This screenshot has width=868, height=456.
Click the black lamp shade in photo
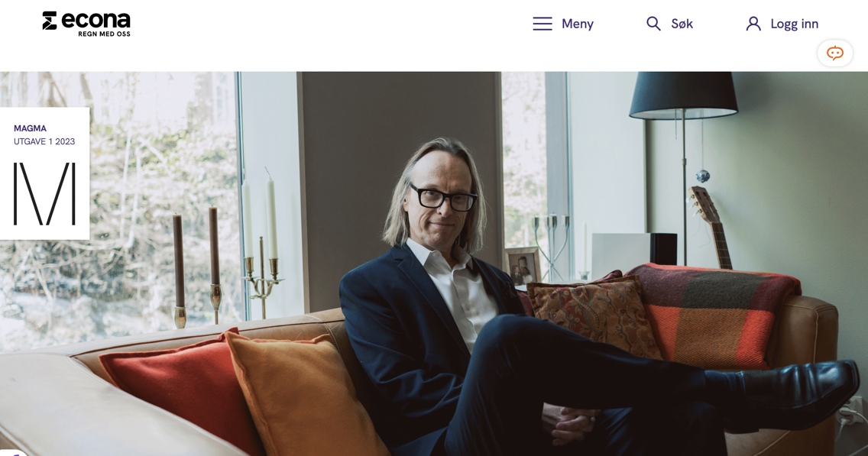(x=683, y=95)
